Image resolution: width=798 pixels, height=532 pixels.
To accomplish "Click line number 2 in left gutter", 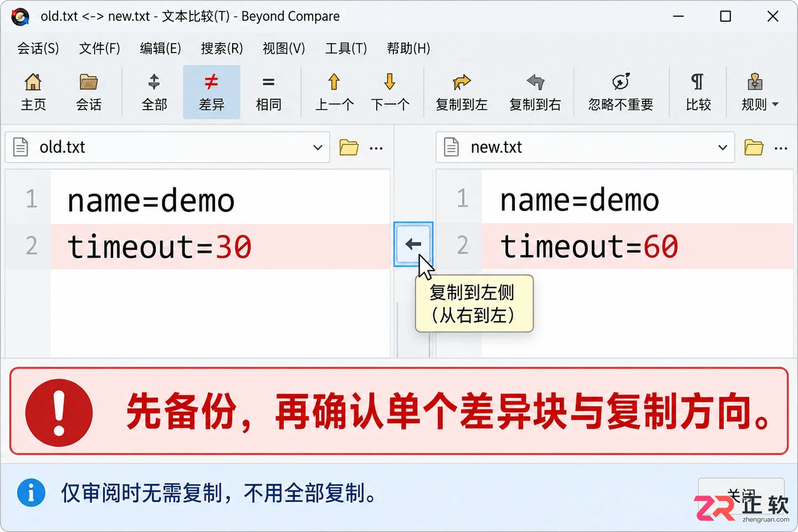I will [x=32, y=245].
